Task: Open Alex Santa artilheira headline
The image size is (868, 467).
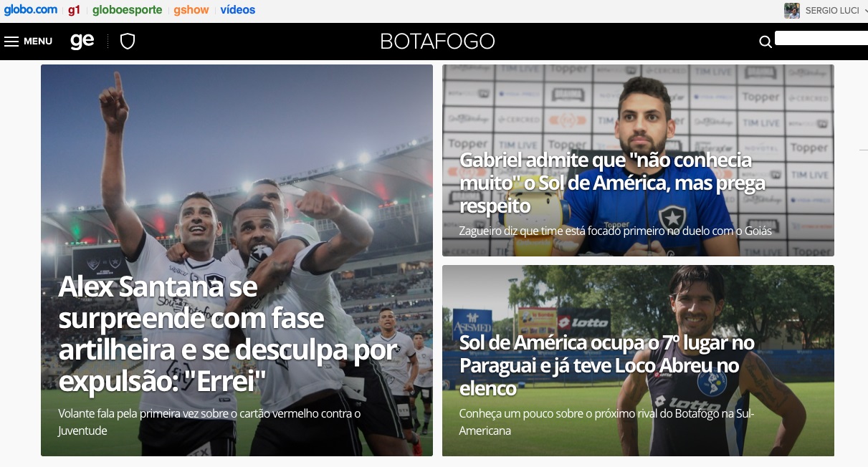Action: coord(228,334)
